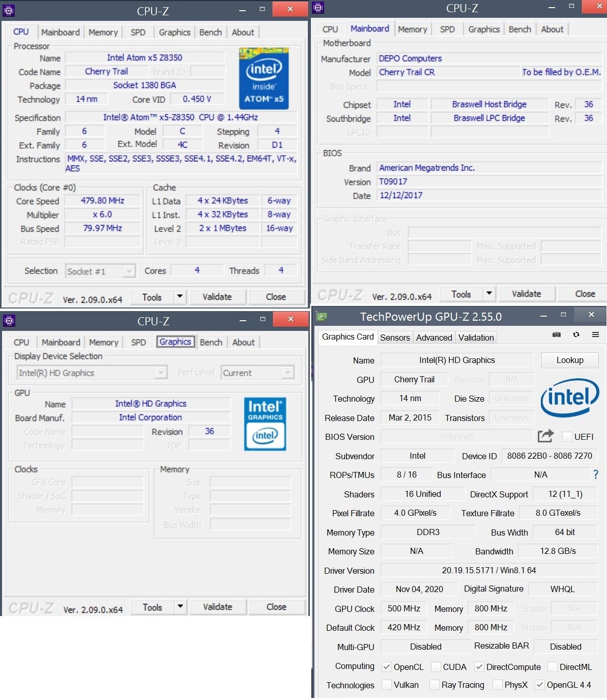
Task: Click the Specification Intel Atom x5-Z8350 text
Action: coord(181,117)
